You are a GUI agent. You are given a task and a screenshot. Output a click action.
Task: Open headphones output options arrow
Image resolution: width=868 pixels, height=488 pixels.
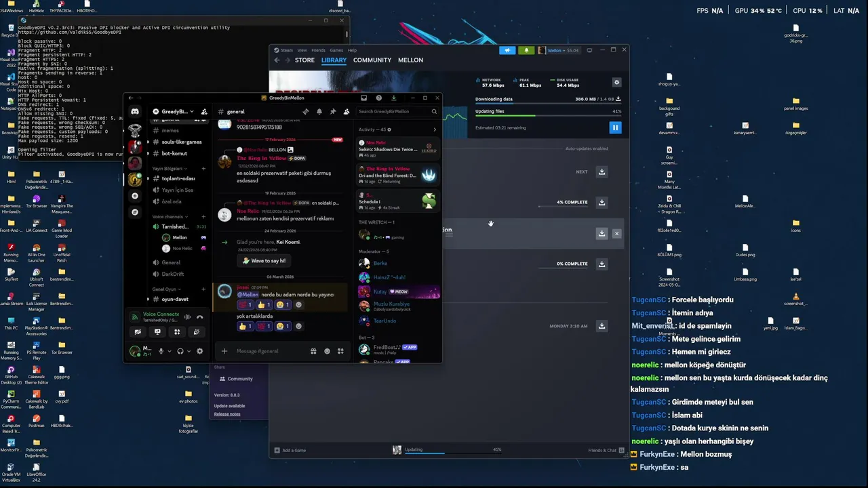click(188, 351)
